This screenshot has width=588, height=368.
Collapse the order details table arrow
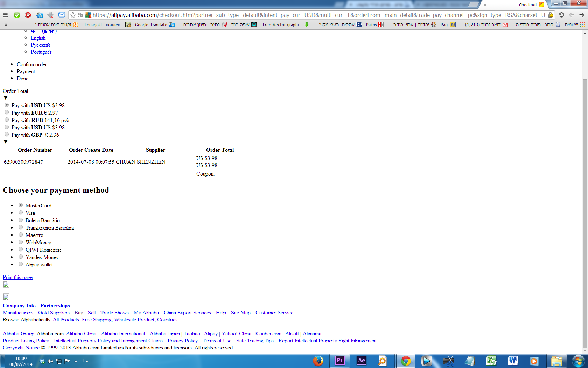click(6, 142)
